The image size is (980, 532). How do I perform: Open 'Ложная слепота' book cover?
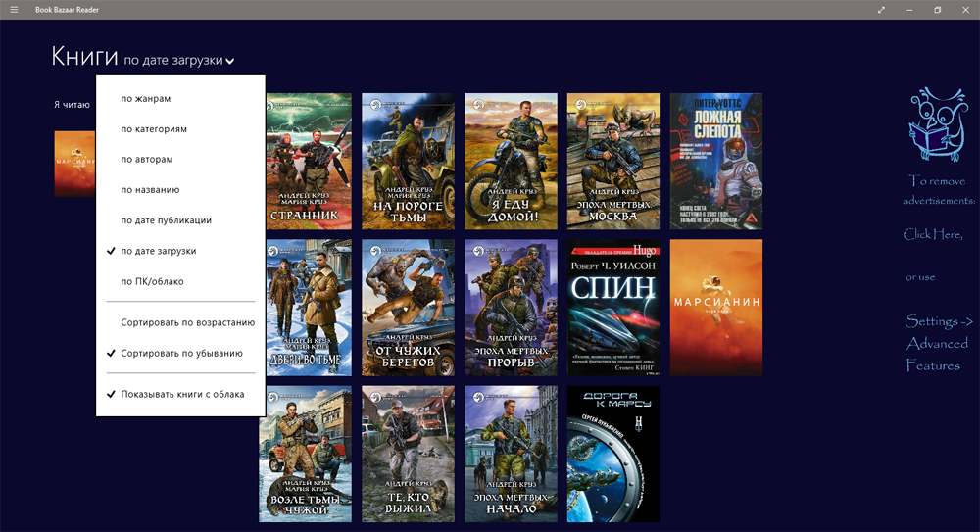(716, 162)
